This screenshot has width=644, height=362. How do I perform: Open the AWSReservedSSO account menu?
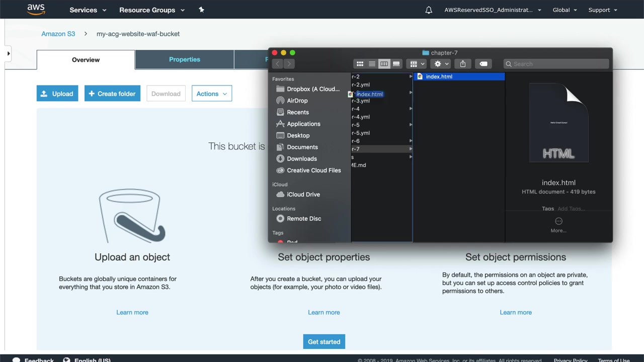click(493, 10)
